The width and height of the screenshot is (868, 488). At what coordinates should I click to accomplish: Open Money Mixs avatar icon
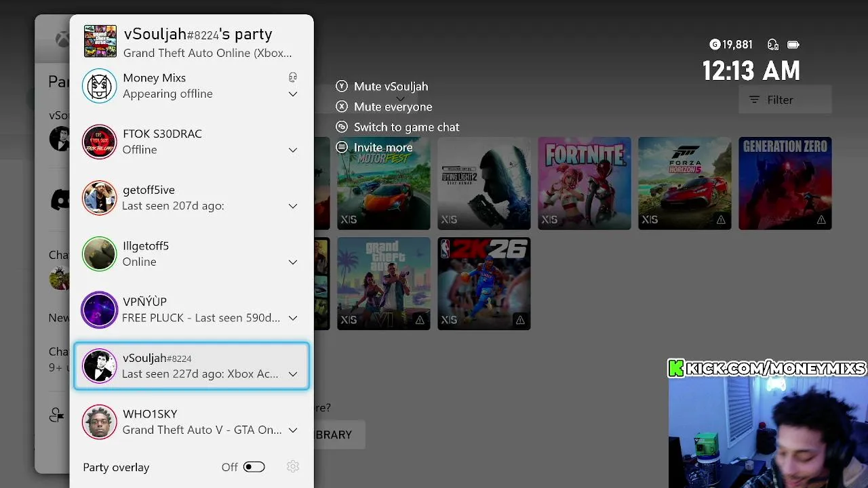[x=100, y=86]
